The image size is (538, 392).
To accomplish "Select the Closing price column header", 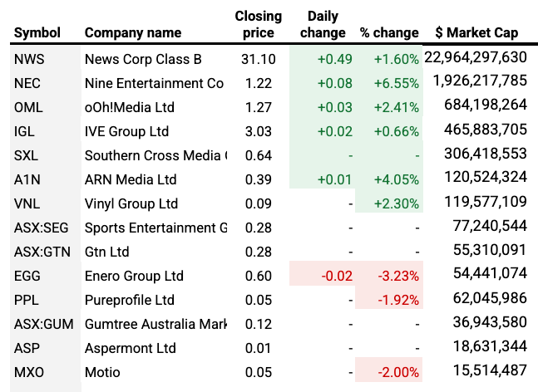I will tap(258, 25).
